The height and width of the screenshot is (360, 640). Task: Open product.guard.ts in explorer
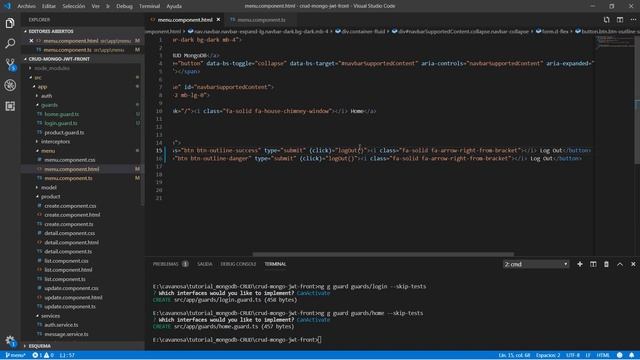[64, 133]
